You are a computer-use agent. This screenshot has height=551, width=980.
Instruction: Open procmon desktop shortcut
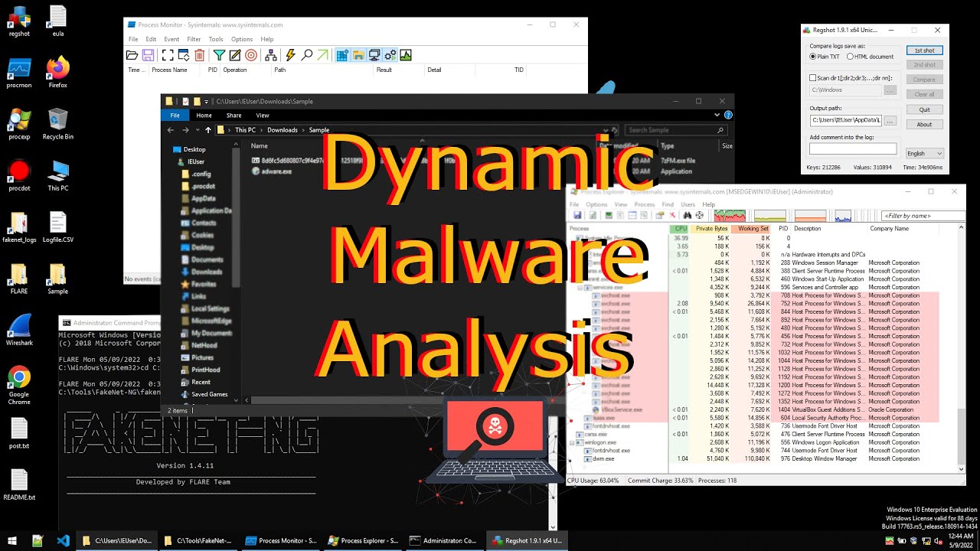coord(19,73)
